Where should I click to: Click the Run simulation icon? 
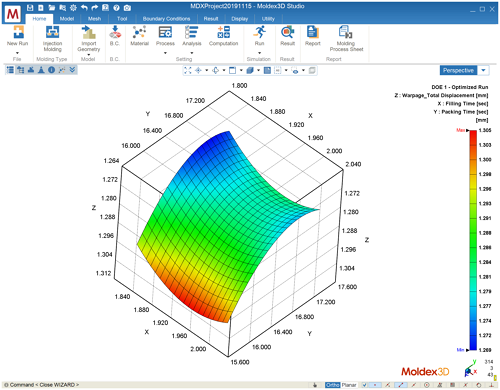click(x=259, y=32)
